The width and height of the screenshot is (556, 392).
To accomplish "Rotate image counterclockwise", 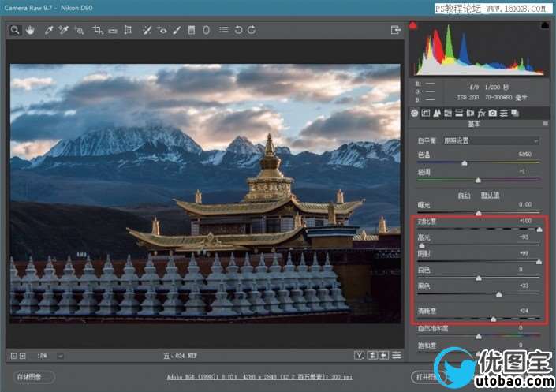I will [x=238, y=30].
